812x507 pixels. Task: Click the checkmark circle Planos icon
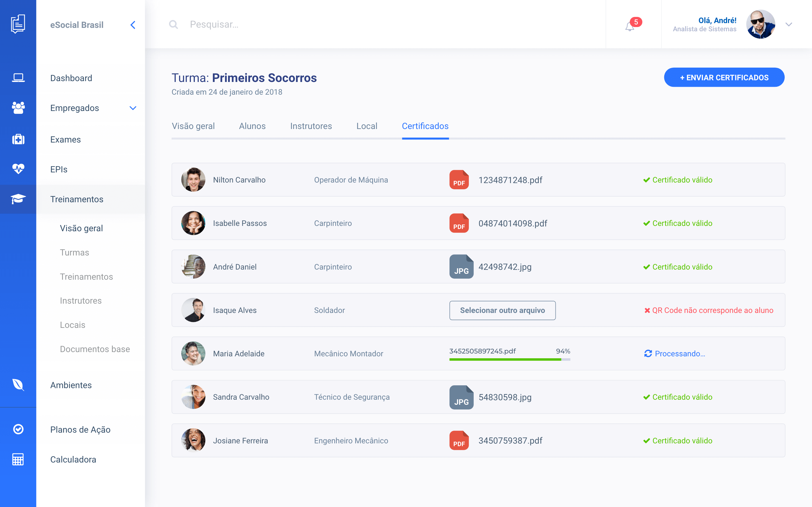(x=18, y=429)
